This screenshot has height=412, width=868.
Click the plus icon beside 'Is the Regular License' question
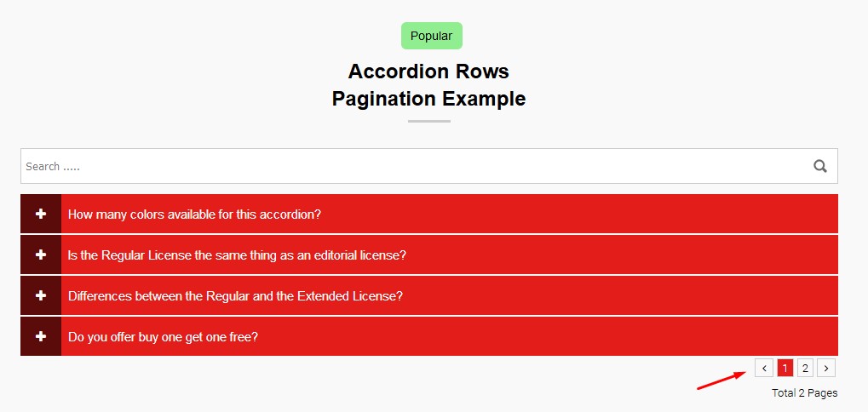[x=41, y=255]
